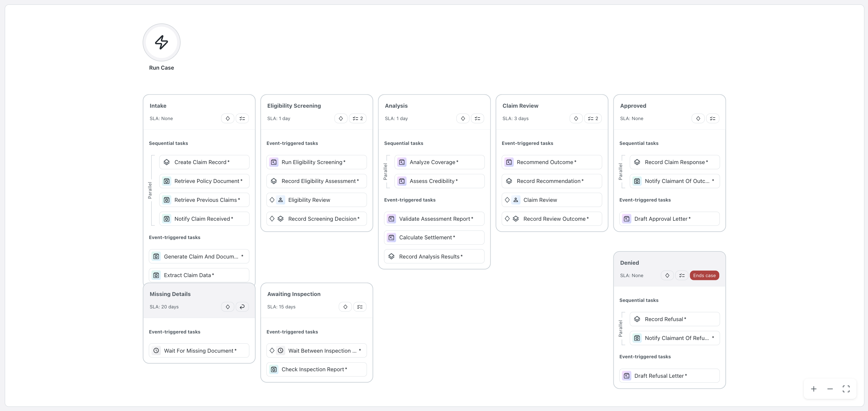Viewport: 868px width, 411px height.
Task: Click the SLA: 20 days label
Action: [x=164, y=307]
